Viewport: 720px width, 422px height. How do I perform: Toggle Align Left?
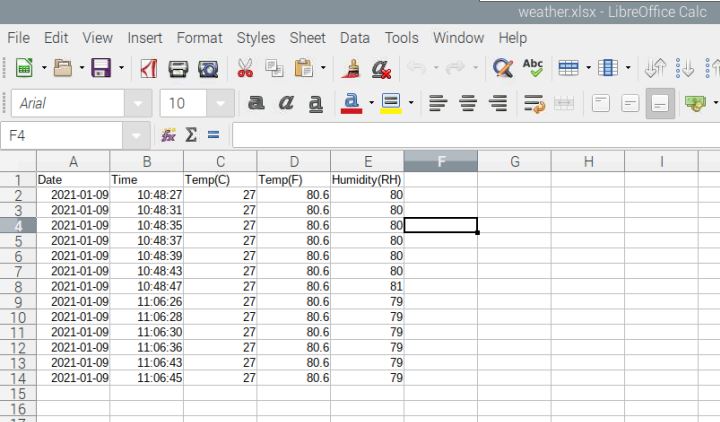tap(438, 103)
